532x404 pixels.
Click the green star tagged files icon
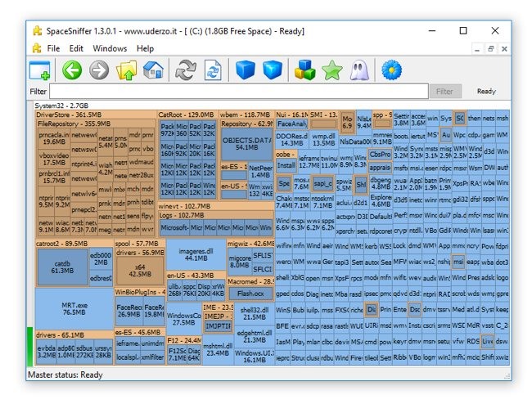tap(331, 70)
